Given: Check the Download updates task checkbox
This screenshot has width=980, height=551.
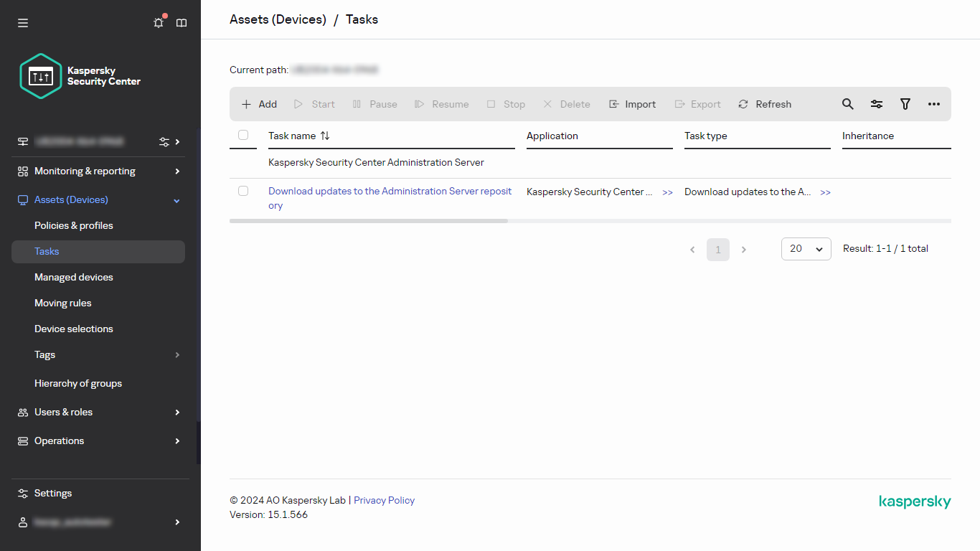Looking at the screenshot, I should pyautogui.click(x=243, y=191).
